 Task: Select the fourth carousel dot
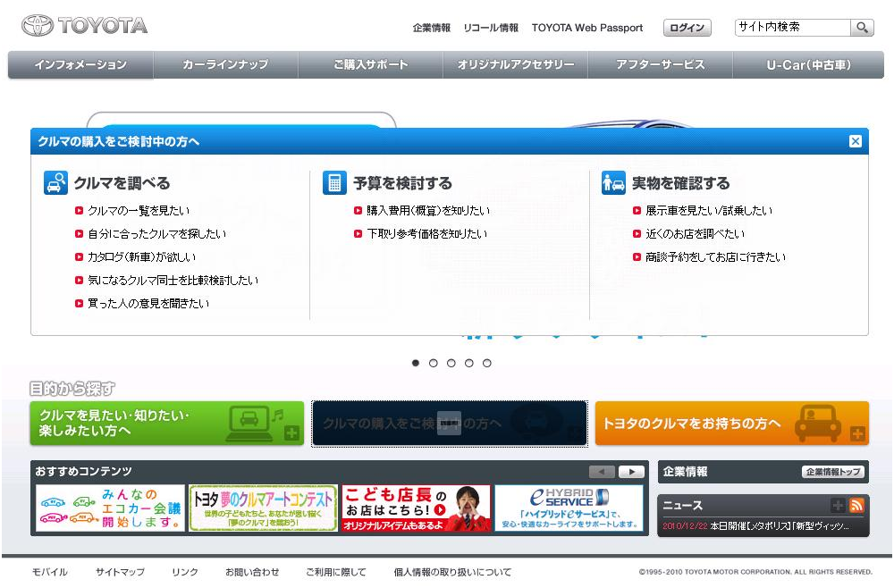coord(468,363)
